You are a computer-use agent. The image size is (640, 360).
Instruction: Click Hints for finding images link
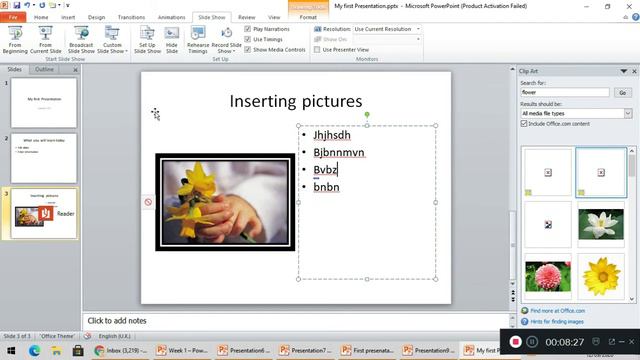[557, 322]
